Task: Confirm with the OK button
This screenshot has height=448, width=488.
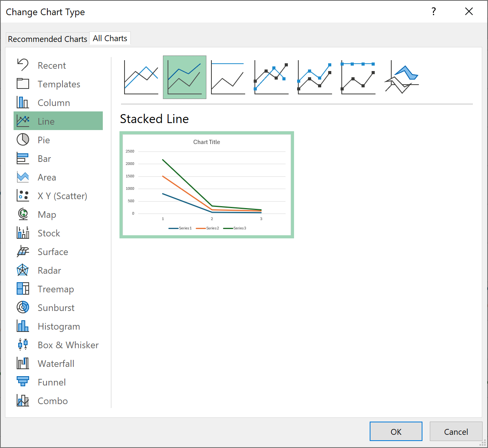Action: pos(396,431)
